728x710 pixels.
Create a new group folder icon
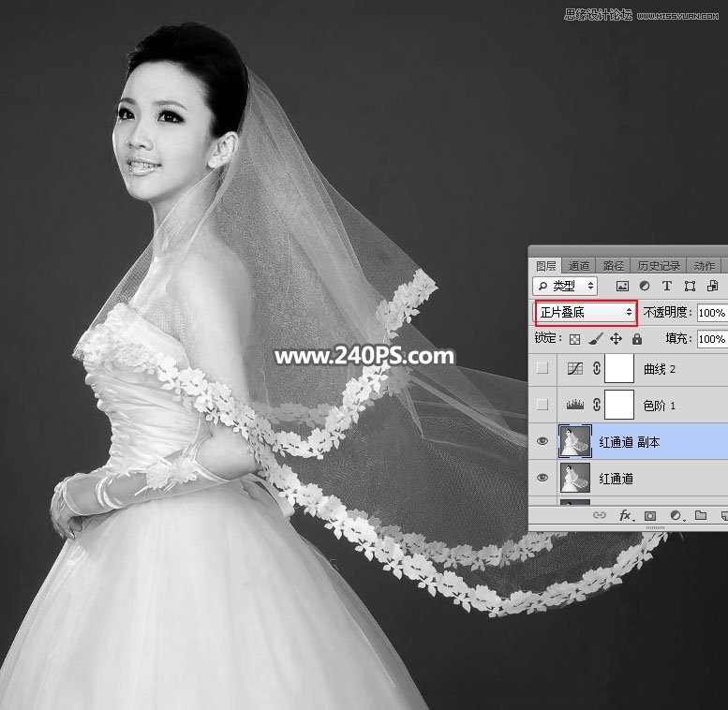tap(701, 515)
